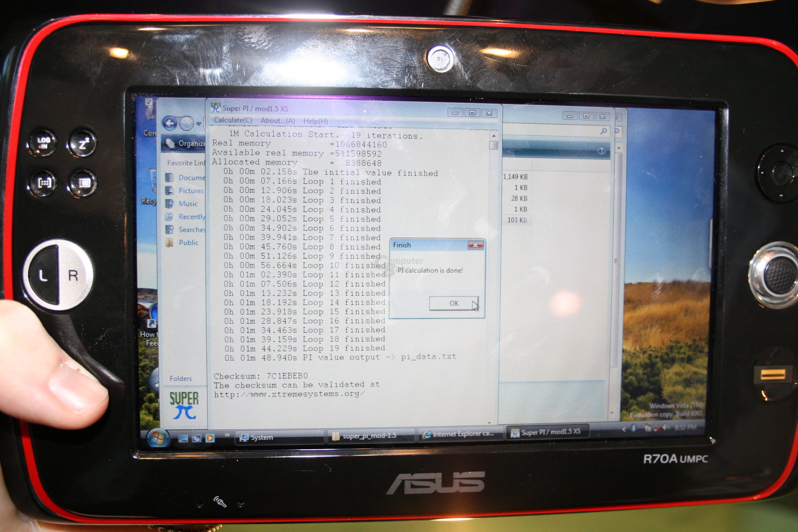Select the 103 KB size cell
This screenshot has width=798, height=532.
coord(517,220)
